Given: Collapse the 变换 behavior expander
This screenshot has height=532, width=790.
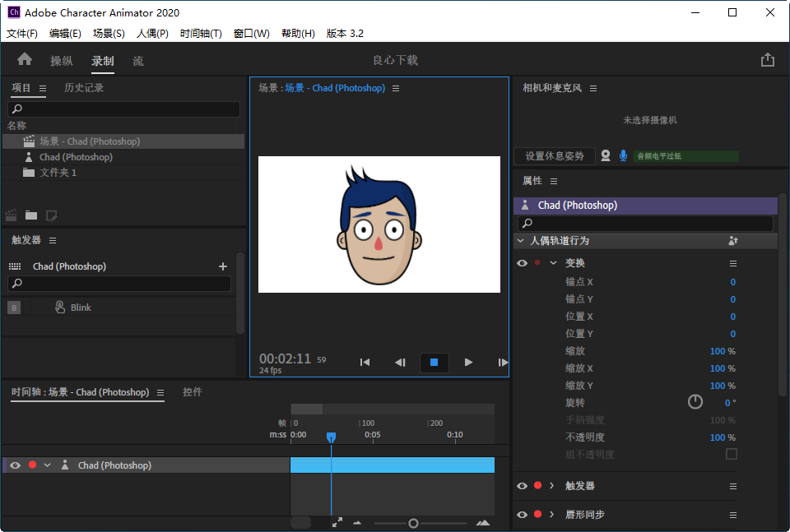Looking at the screenshot, I should coord(553,262).
